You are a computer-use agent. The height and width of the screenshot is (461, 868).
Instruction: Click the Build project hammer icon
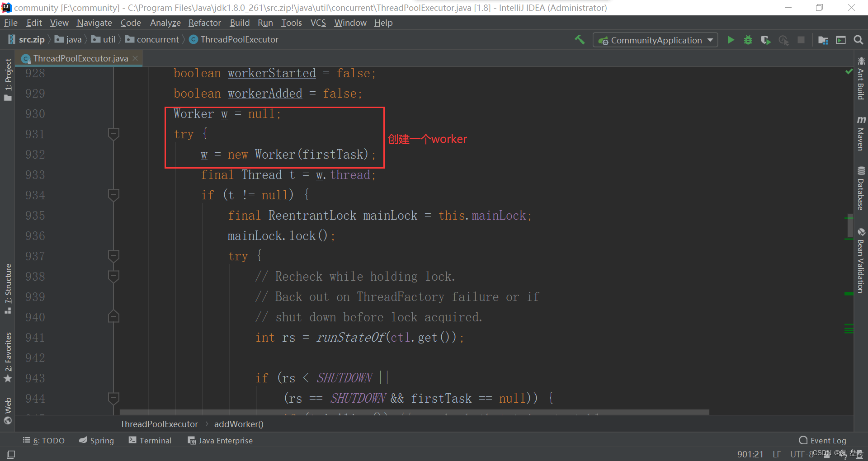pos(580,40)
